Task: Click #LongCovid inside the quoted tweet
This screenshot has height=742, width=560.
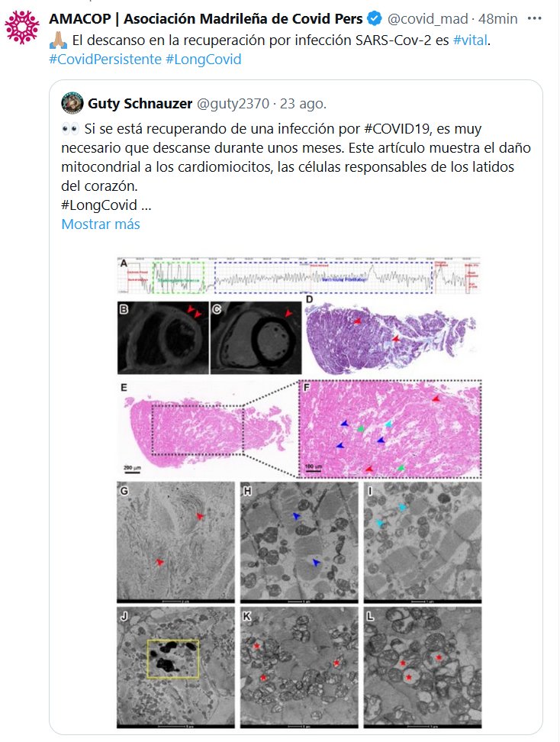Action: pos(98,205)
